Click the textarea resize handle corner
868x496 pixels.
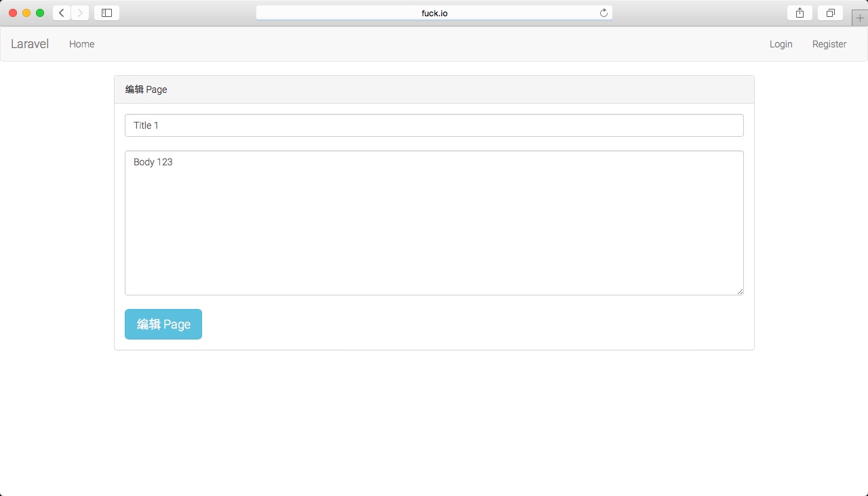coord(740,291)
